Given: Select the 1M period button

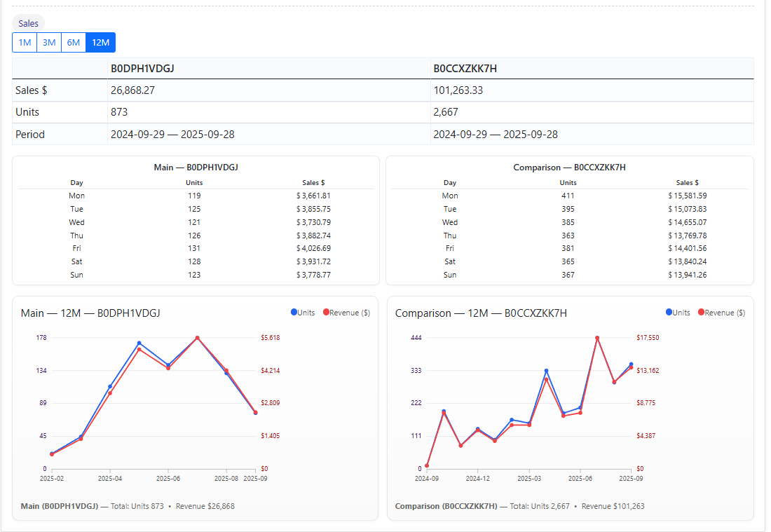Looking at the screenshot, I should [25, 43].
